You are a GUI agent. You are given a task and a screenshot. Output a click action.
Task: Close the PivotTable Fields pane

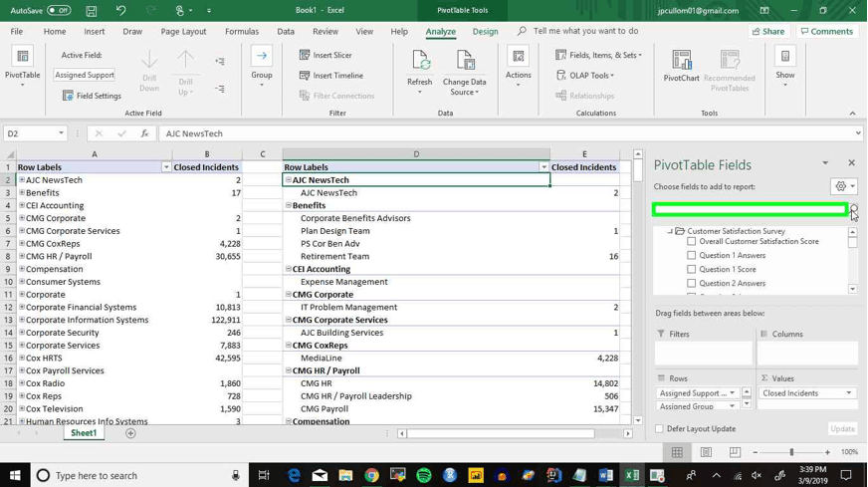(851, 163)
